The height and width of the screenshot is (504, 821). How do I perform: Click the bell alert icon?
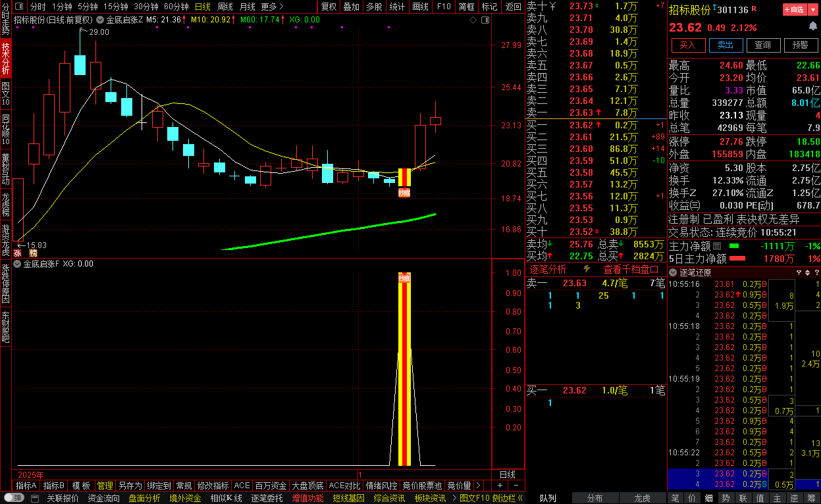tap(813, 26)
